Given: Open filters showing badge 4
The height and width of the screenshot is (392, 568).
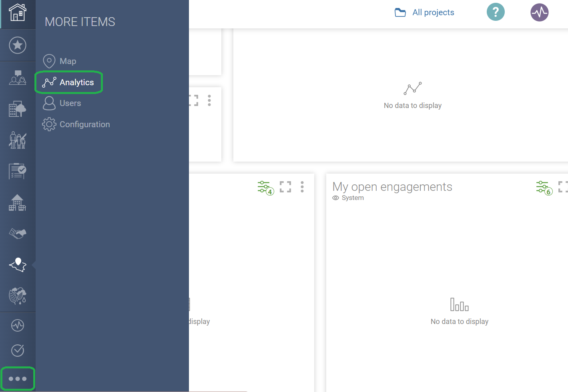Looking at the screenshot, I should [x=265, y=188].
